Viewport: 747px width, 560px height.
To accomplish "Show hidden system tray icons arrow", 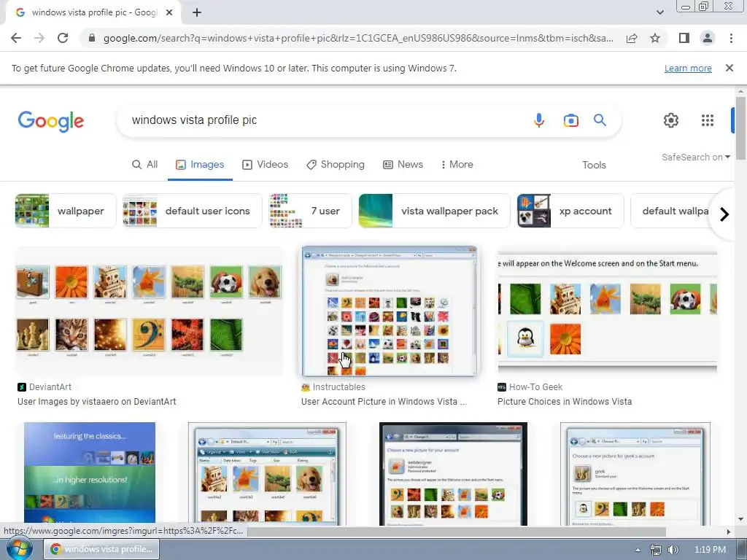I will coord(638,550).
